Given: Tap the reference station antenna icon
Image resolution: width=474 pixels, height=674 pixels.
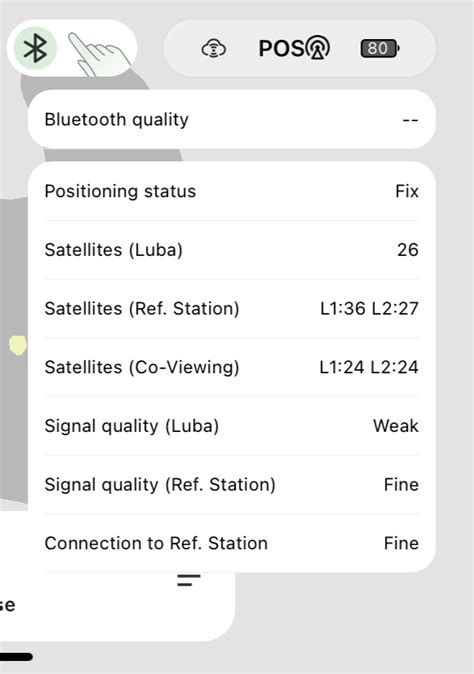Looking at the screenshot, I should (318, 47).
